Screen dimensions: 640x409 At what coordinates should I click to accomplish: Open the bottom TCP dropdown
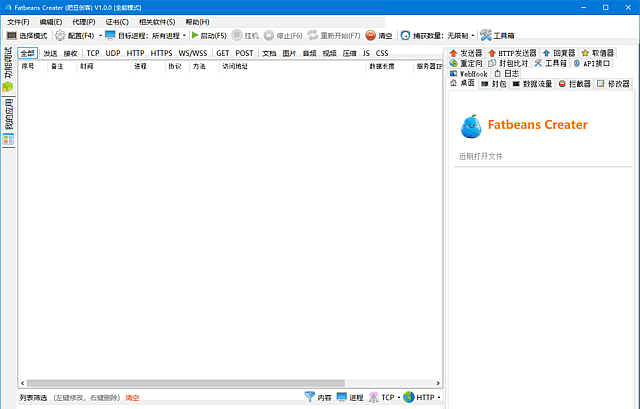[x=384, y=397]
